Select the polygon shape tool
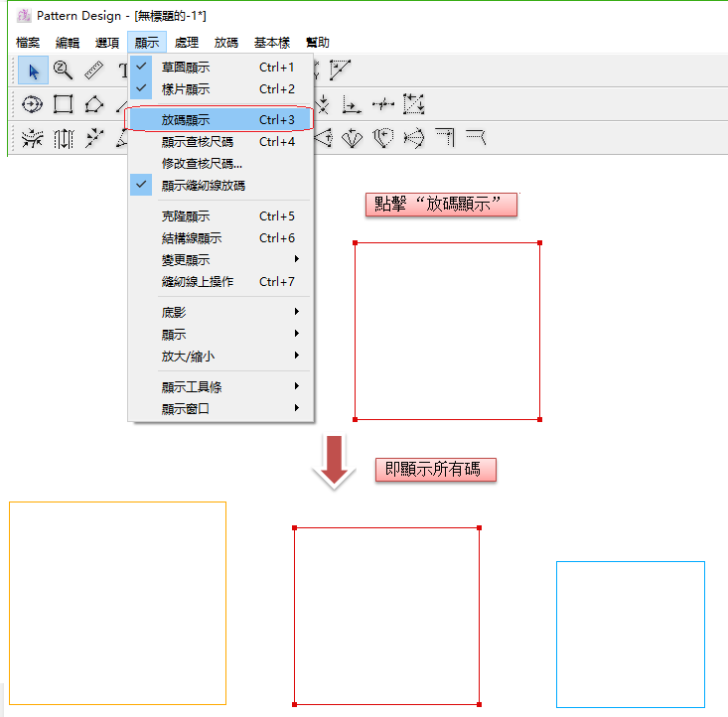Viewport: 728px width, 717px height. coord(93,104)
